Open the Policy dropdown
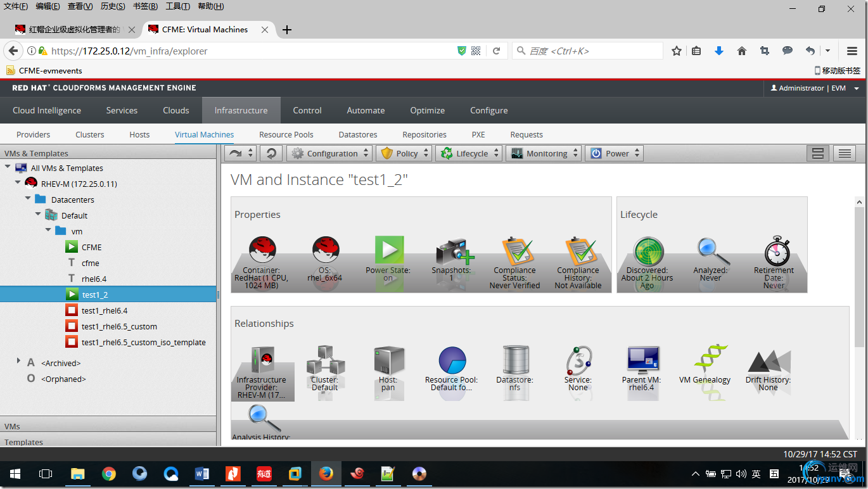Image resolution: width=868 pixels, height=489 pixels. pos(404,153)
